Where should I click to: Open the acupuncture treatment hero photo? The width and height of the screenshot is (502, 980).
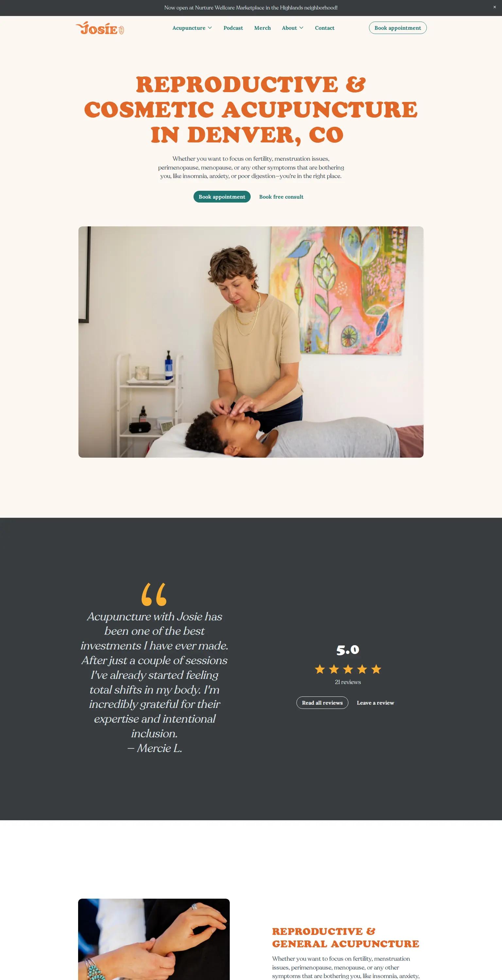[251, 342]
